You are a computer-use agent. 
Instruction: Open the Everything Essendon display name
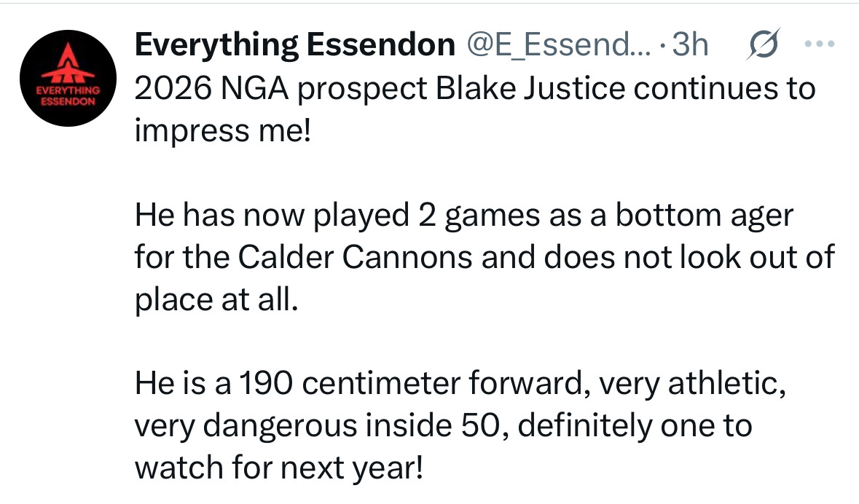point(295,44)
